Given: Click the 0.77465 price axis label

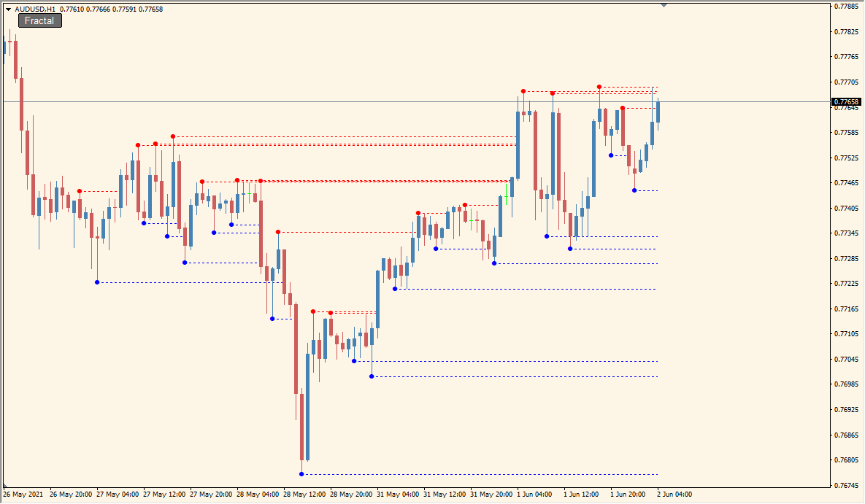Looking at the screenshot, I should (846, 182).
